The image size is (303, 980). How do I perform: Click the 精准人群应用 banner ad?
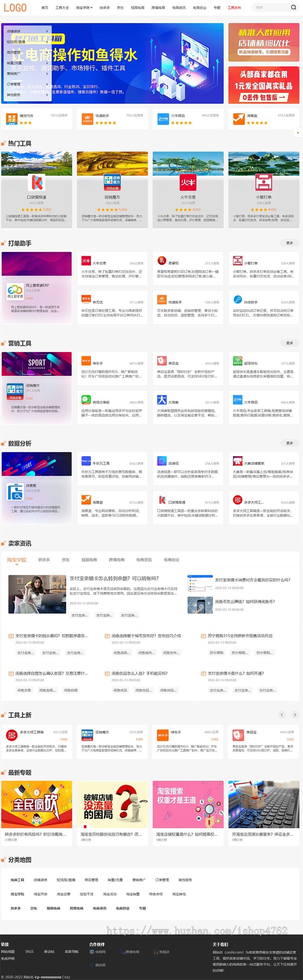(x=264, y=42)
